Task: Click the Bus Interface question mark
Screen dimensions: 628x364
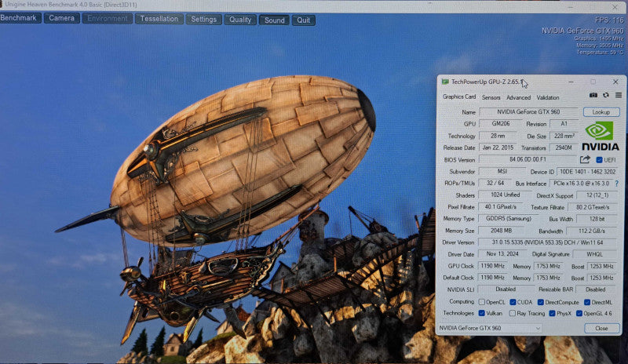Action: pos(616,184)
